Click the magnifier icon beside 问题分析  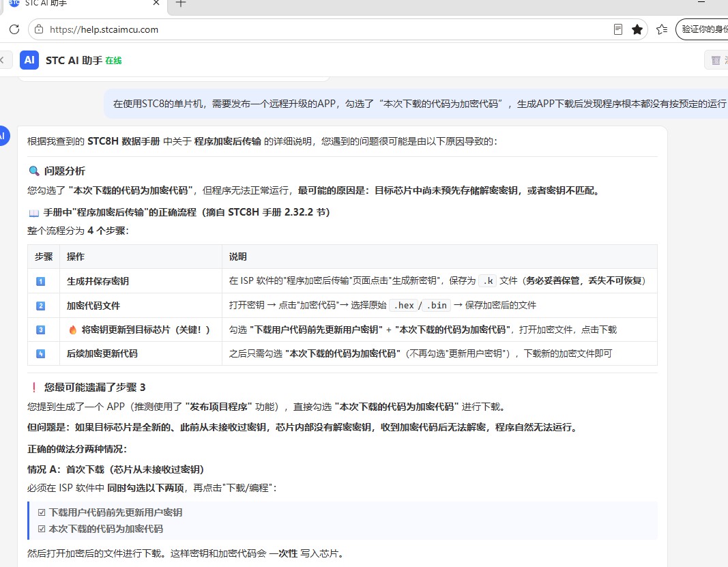(x=34, y=171)
